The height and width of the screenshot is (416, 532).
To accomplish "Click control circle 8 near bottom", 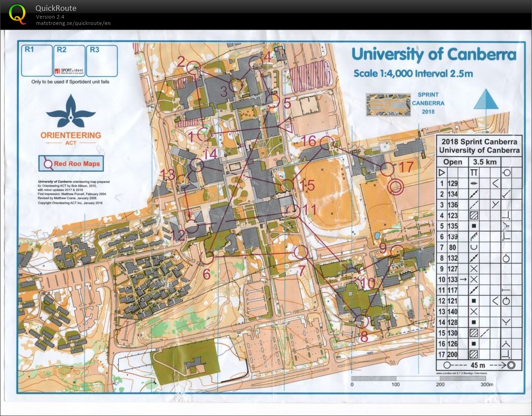I will click(x=361, y=321).
